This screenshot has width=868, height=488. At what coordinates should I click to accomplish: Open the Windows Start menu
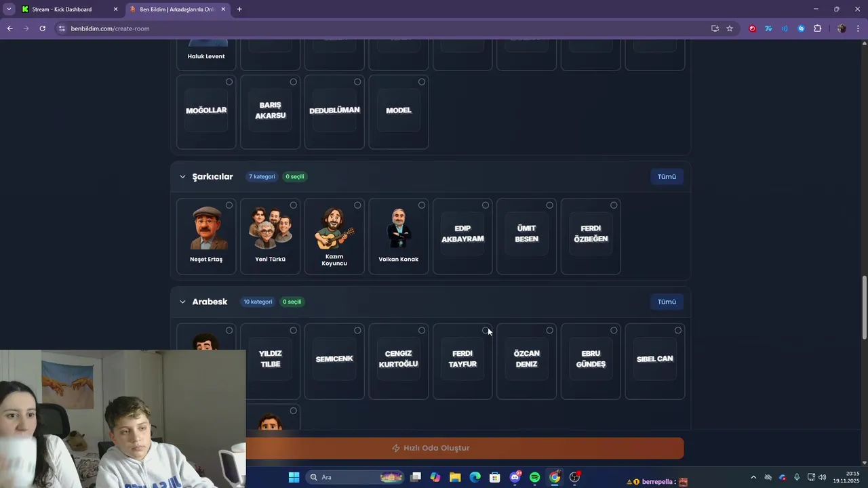coord(294,477)
